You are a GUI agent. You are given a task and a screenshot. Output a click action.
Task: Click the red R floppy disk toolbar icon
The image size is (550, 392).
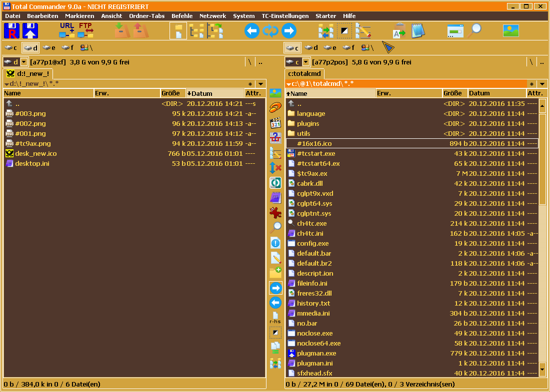11,31
